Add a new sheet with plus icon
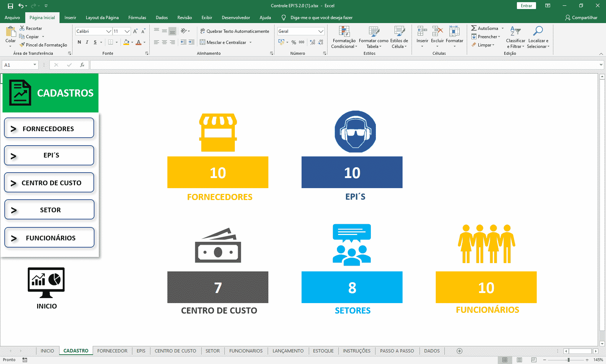This screenshot has width=606, height=364. [460, 351]
